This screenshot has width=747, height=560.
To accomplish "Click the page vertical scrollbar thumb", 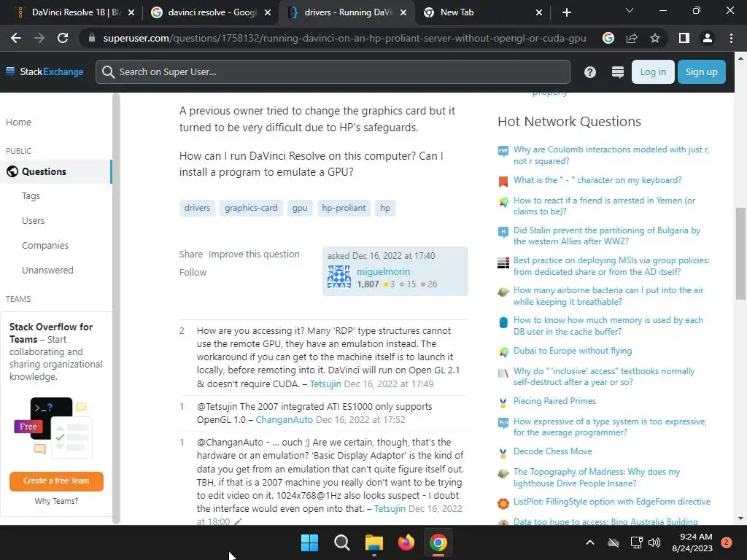I will [x=740, y=254].
